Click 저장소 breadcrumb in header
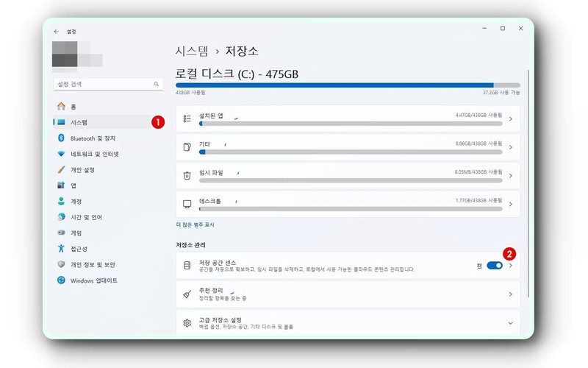 point(242,51)
